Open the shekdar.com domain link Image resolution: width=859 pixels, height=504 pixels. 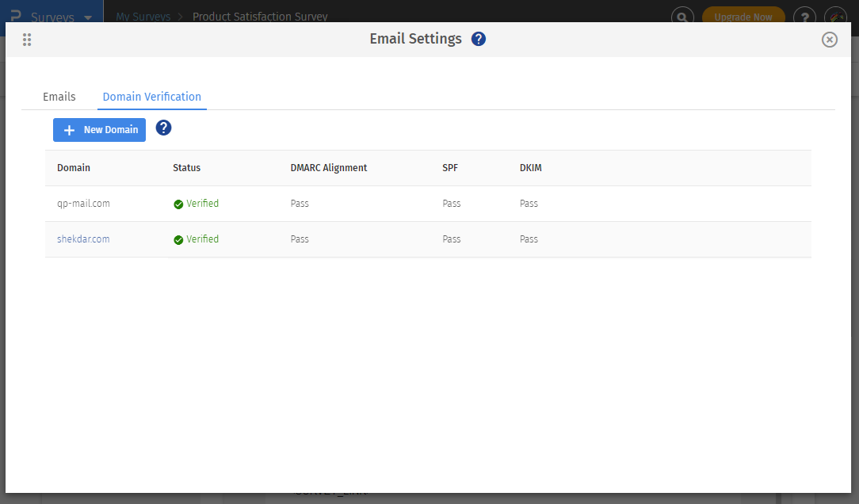click(x=83, y=239)
